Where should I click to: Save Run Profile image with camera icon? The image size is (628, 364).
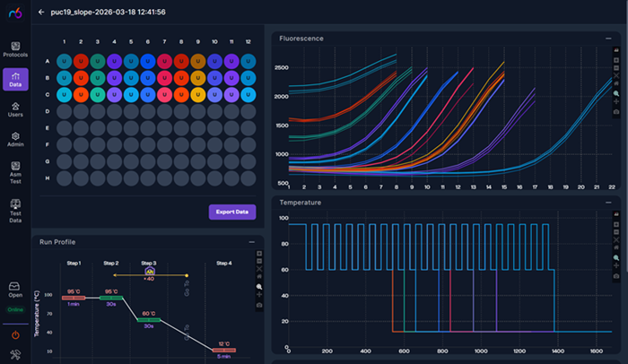point(259,305)
